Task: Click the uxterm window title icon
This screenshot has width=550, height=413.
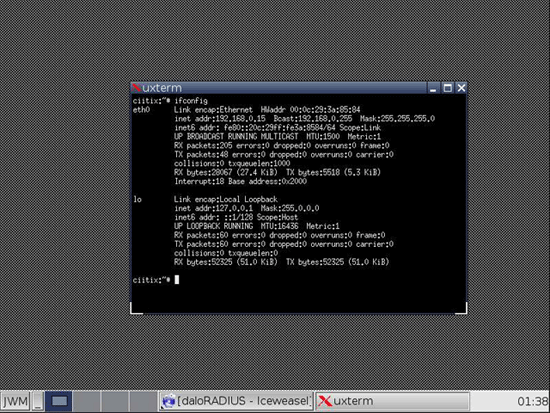Action: [136, 87]
